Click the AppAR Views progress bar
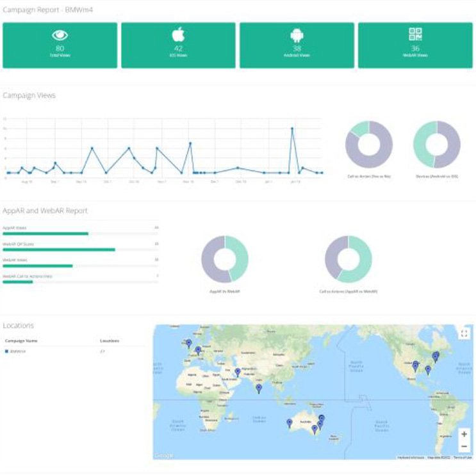Viewport: 476px width, 475px height. point(45,234)
